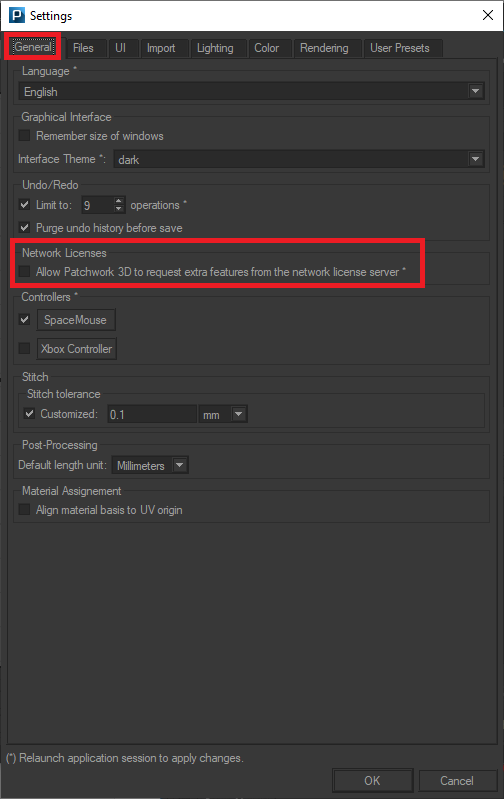Click the stitch tolerance value field

point(152,414)
